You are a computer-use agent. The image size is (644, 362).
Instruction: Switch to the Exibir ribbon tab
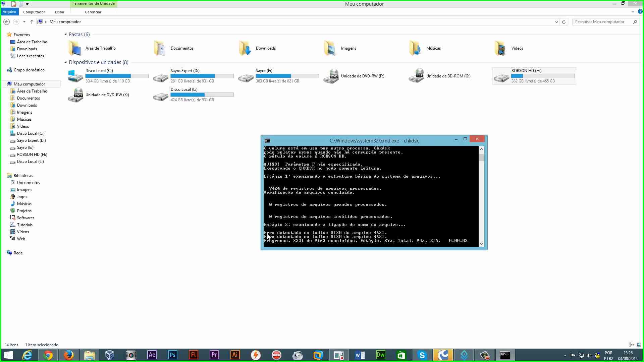(x=60, y=12)
